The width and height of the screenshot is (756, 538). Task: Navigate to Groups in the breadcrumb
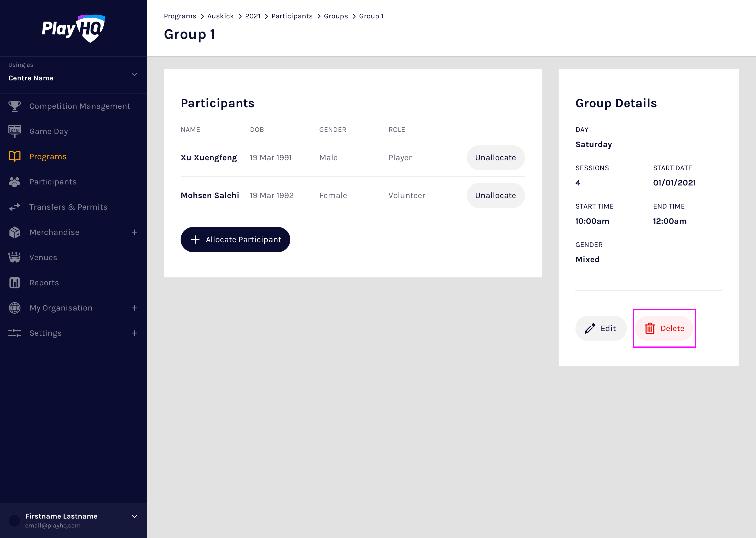[x=336, y=16]
